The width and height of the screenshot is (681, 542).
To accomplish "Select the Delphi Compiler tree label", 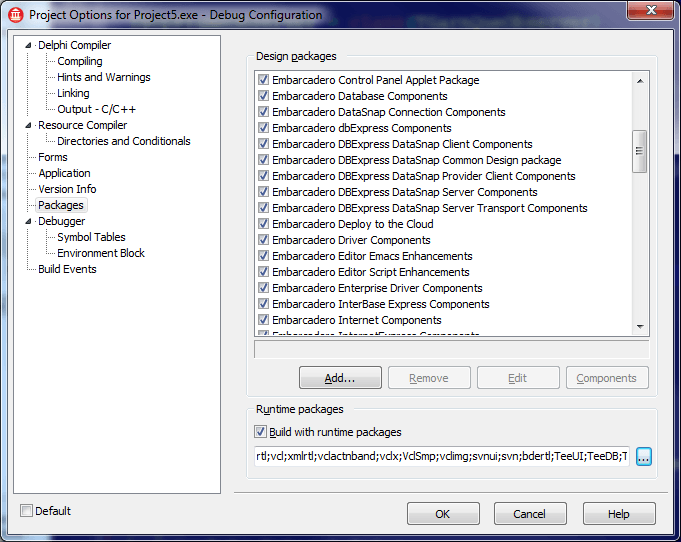I will 75,45.
